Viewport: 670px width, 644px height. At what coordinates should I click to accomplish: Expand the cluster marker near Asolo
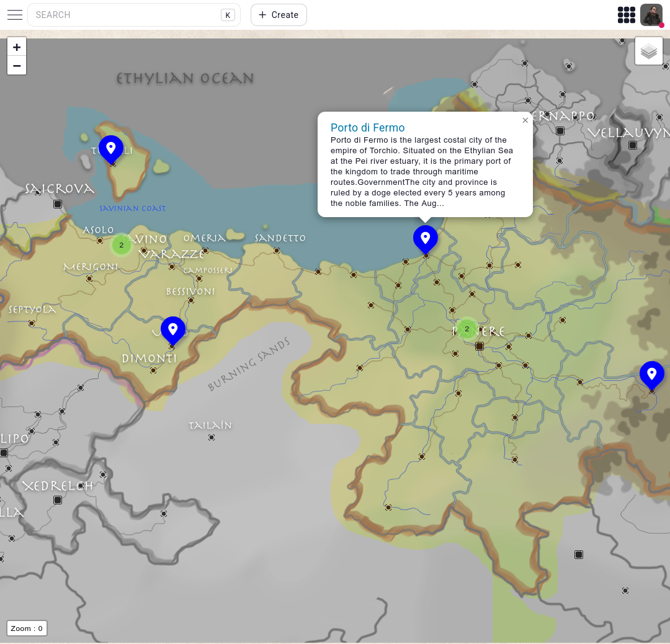coord(122,245)
